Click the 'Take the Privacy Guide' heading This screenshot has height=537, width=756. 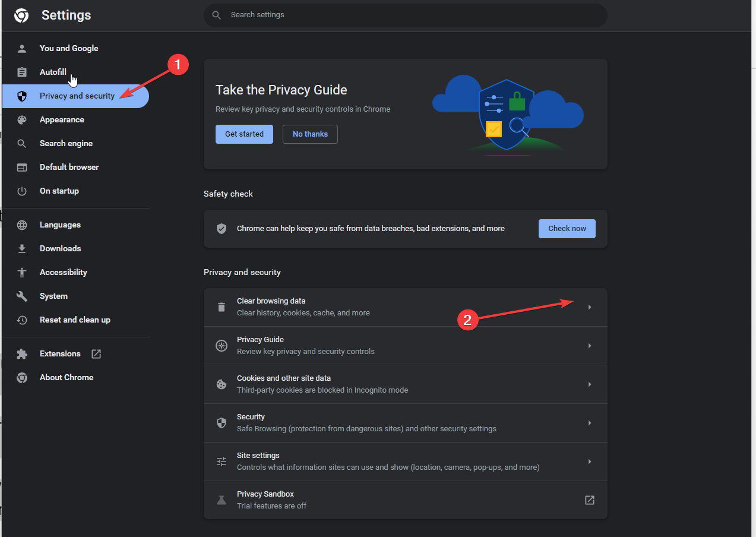[x=281, y=90]
